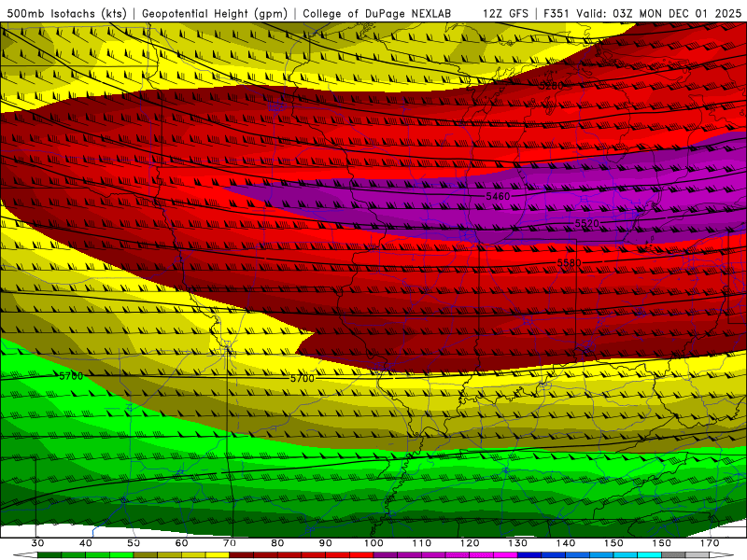Click the 60 value on the color scale

181,543
